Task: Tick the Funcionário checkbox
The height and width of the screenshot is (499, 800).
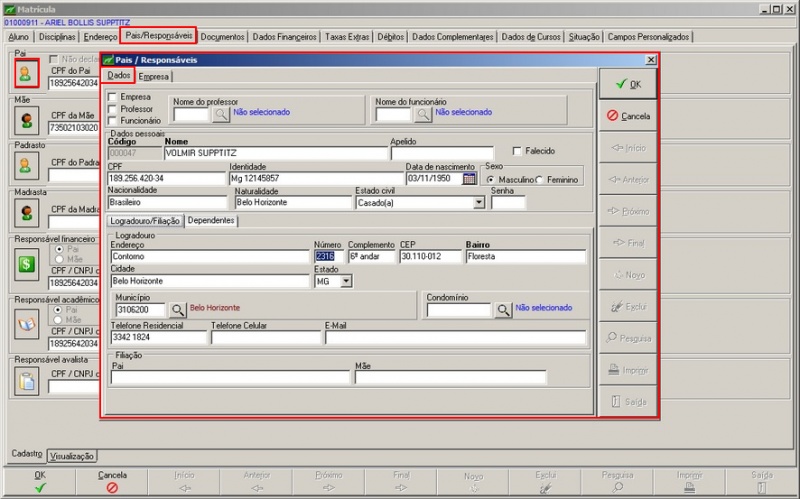Action: coord(112,120)
